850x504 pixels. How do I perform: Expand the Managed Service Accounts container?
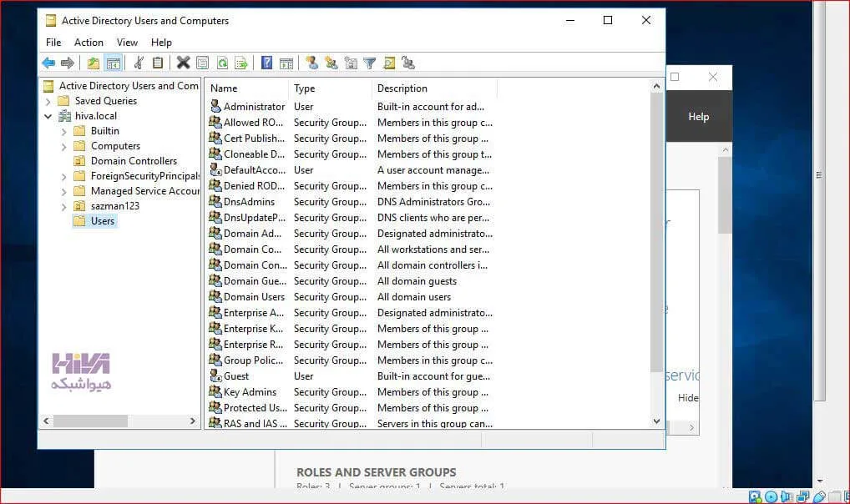coord(64,192)
